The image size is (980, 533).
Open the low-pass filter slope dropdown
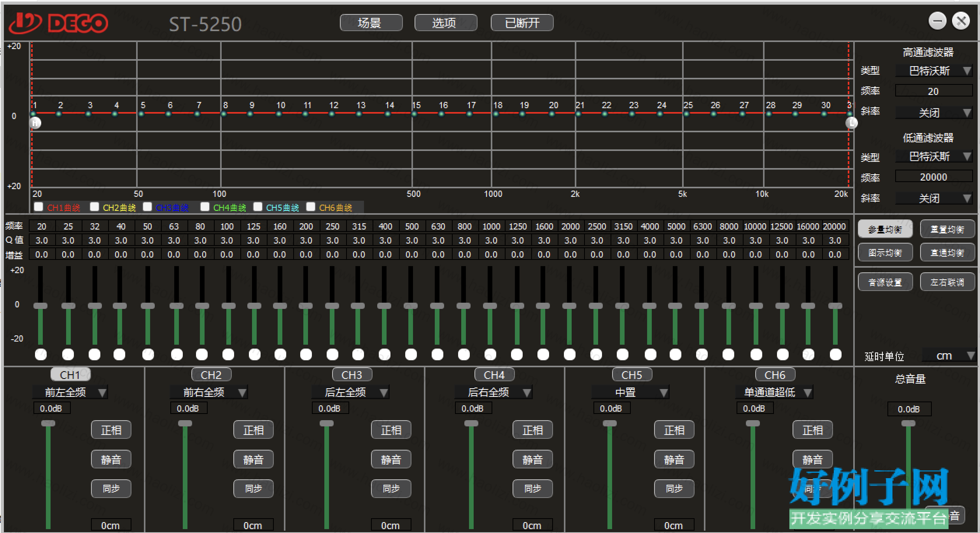[x=934, y=198]
